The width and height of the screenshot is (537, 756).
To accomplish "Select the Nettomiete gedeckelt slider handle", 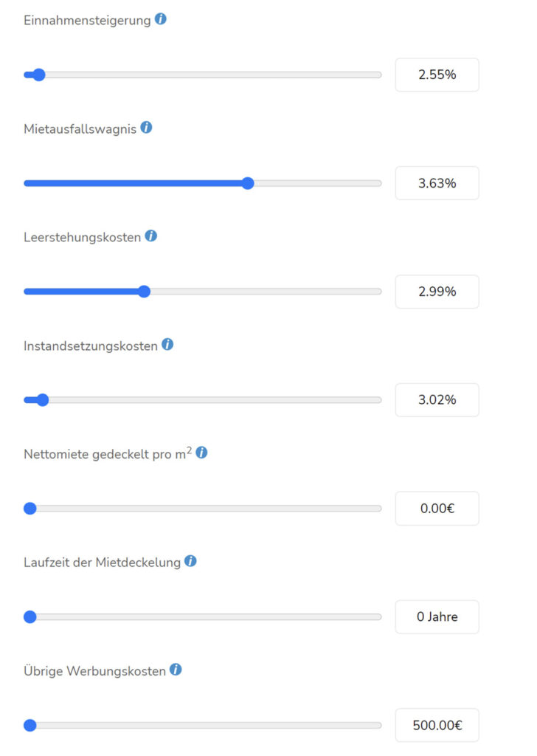I will click(x=30, y=508).
